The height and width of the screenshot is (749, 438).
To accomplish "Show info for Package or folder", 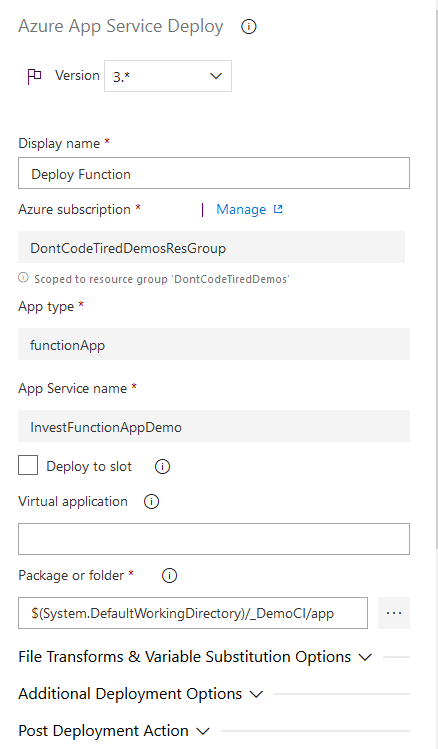I will [x=169, y=576].
